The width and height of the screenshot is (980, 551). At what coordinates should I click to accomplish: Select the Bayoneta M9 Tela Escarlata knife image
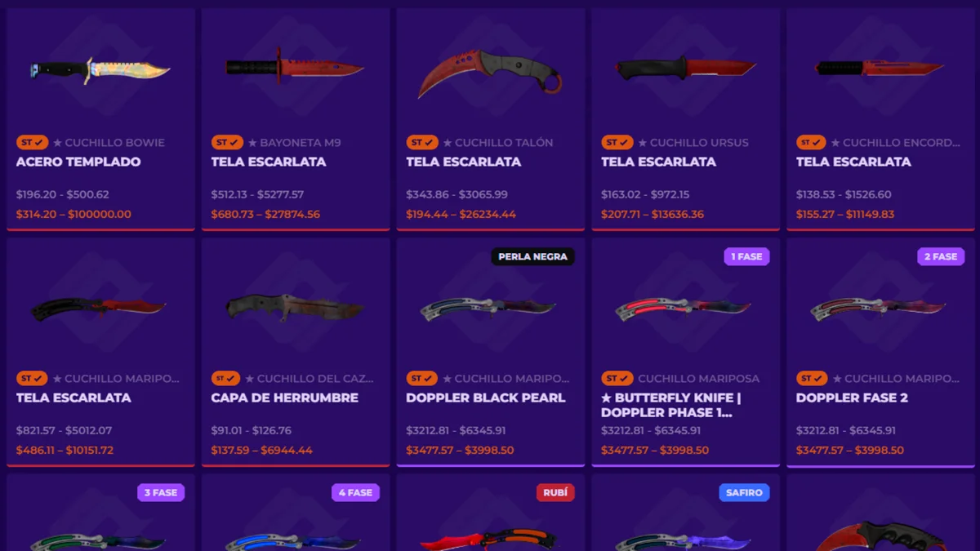(294, 66)
